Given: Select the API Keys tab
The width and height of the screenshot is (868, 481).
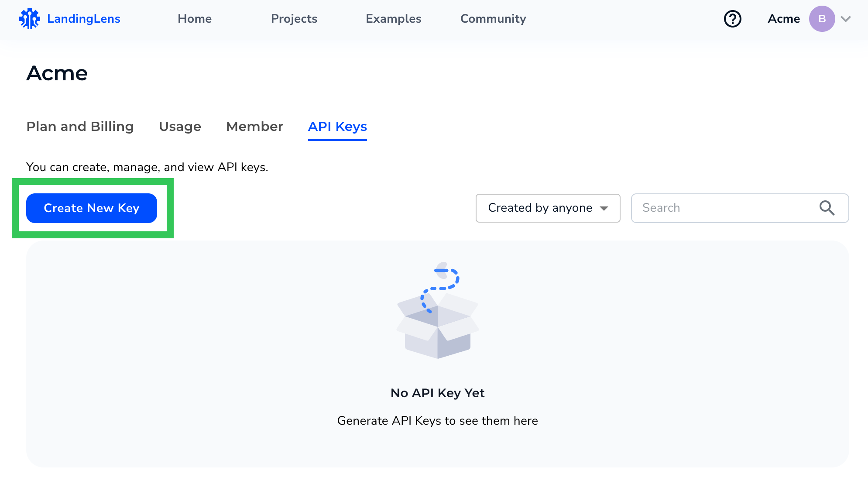Looking at the screenshot, I should point(337,127).
